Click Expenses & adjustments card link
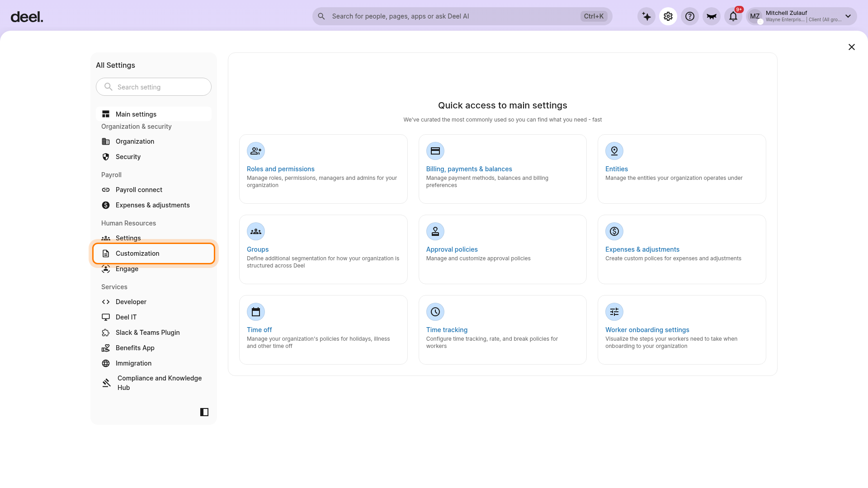The image size is (868, 488). tap(642, 249)
